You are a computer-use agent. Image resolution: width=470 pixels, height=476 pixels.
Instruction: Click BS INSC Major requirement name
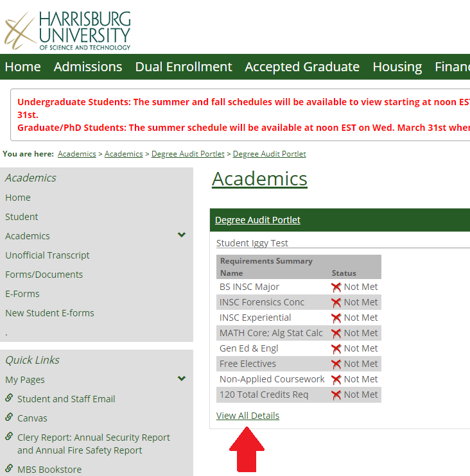coord(249,287)
